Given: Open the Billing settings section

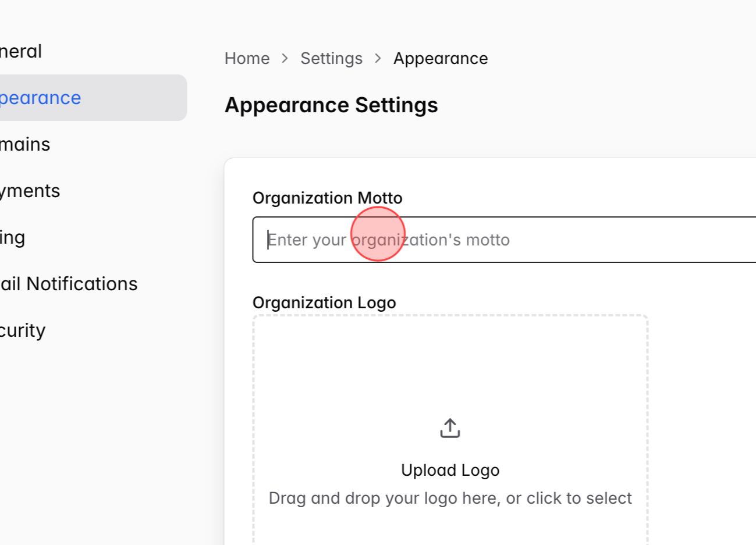Looking at the screenshot, I should tap(12, 237).
